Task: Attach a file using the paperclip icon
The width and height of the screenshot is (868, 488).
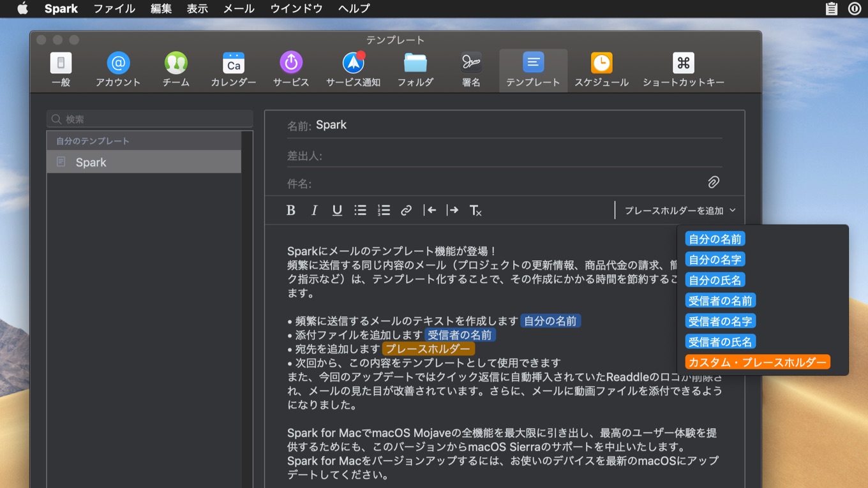Action: click(714, 182)
